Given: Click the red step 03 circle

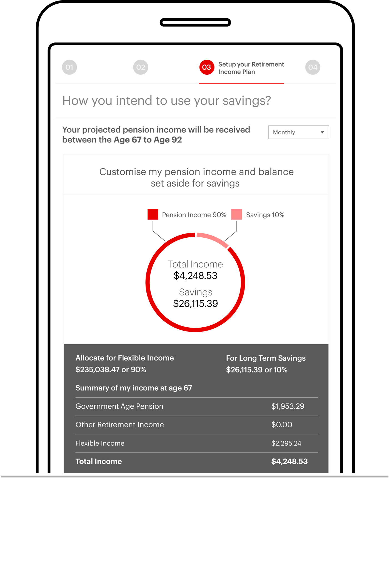Looking at the screenshot, I should pyautogui.click(x=206, y=67).
